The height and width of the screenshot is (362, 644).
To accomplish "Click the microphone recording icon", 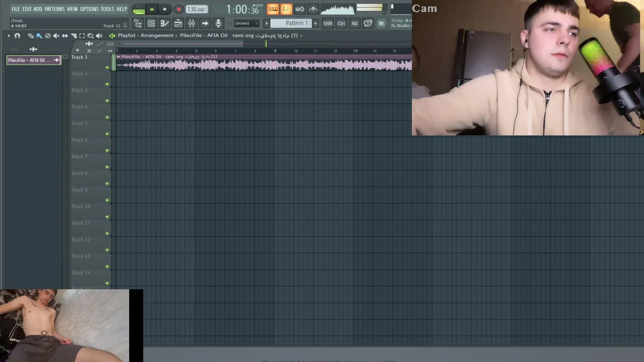I will click(x=218, y=23).
